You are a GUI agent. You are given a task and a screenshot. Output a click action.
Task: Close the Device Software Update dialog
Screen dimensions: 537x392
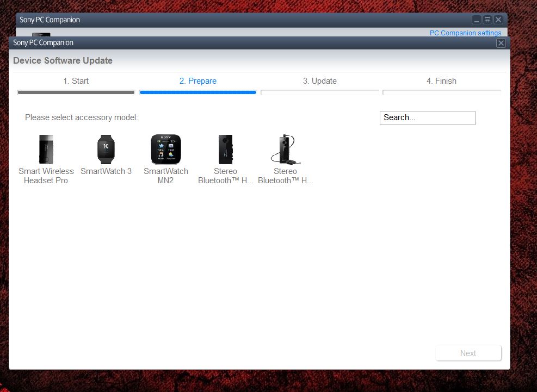point(501,43)
